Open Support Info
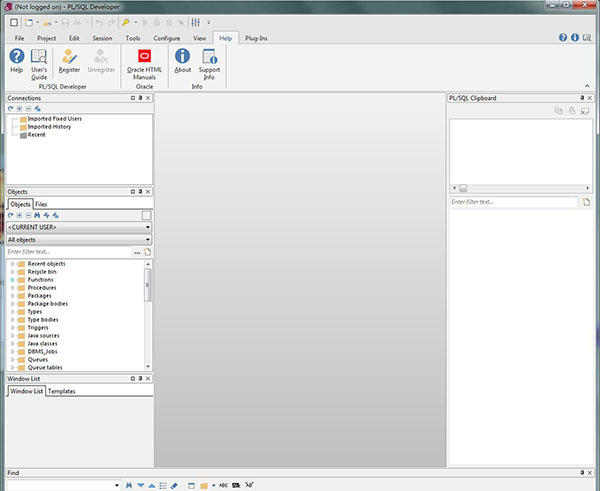Viewport: 600px width, 491px height. pyautogui.click(x=209, y=64)
